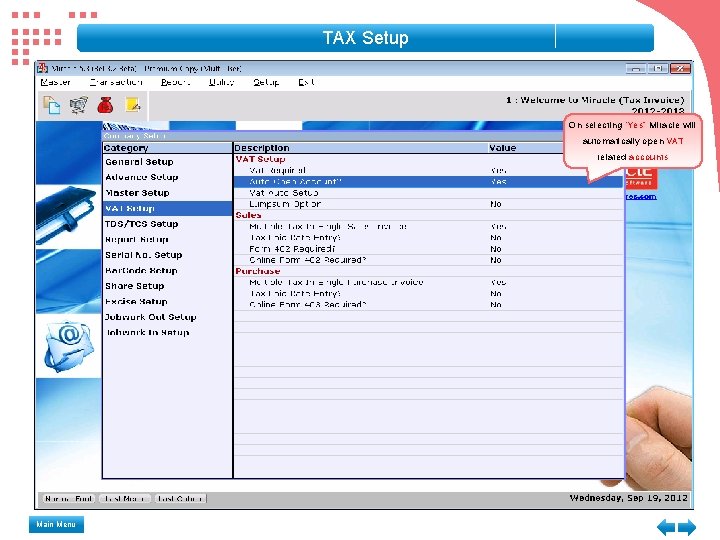Select Excise Setup category
This screenshot has width=720, height=540.
(x=168, y=302)
